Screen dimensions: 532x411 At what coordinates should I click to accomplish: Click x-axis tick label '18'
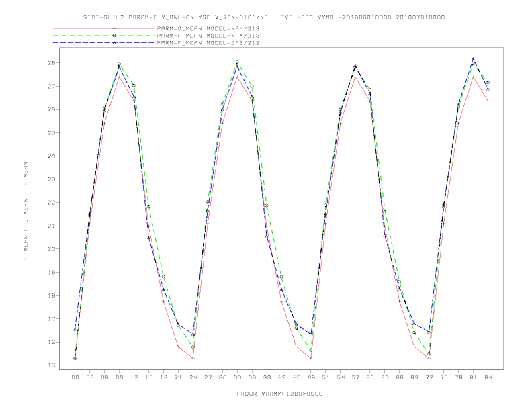163,377
